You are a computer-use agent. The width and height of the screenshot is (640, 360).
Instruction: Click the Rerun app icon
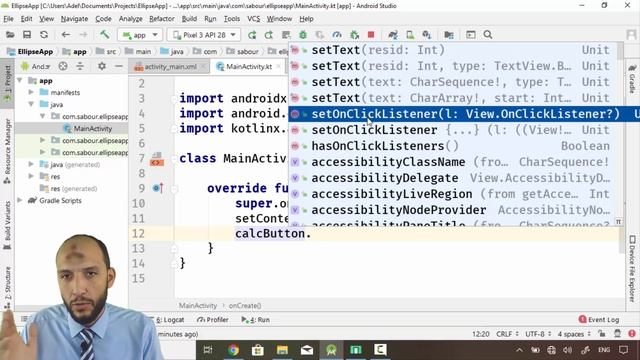(x=252, y=35)
